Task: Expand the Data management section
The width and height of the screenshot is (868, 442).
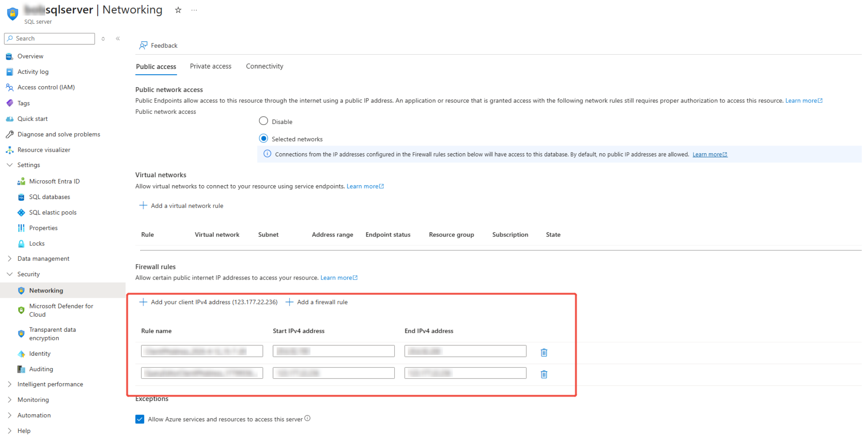Action: click(x=10, y=259)
